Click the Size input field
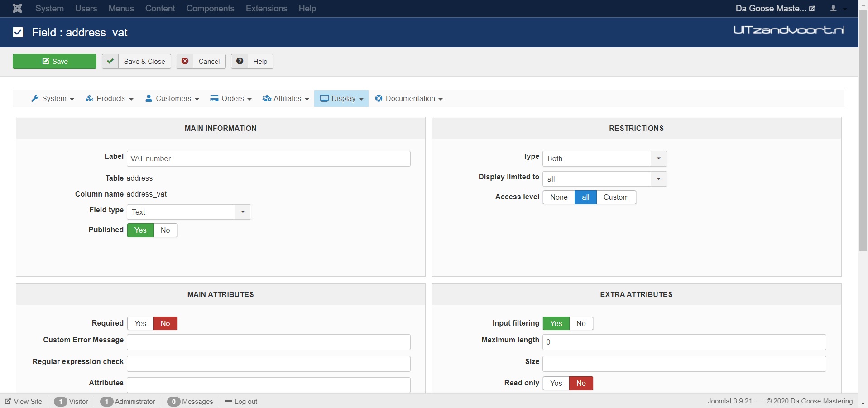The width and height of the screenshot is (868, 408). click(684, 364)
